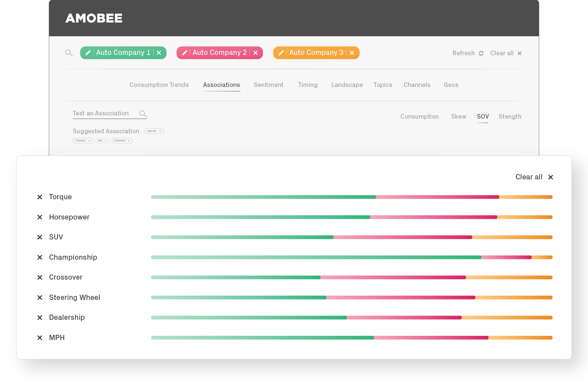The image size is (588, 392).
Task: Click the search magnifier beside company tags
Action: tap(69, 53)
